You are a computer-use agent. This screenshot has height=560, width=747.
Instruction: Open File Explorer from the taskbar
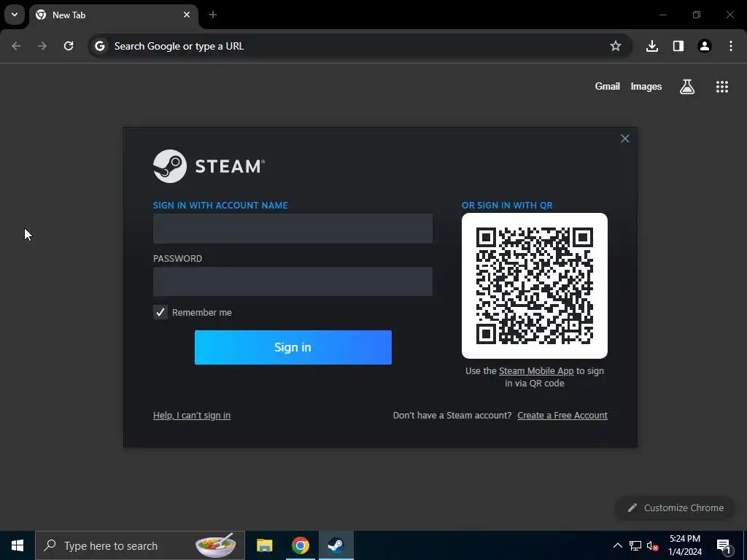coord(264,545)
